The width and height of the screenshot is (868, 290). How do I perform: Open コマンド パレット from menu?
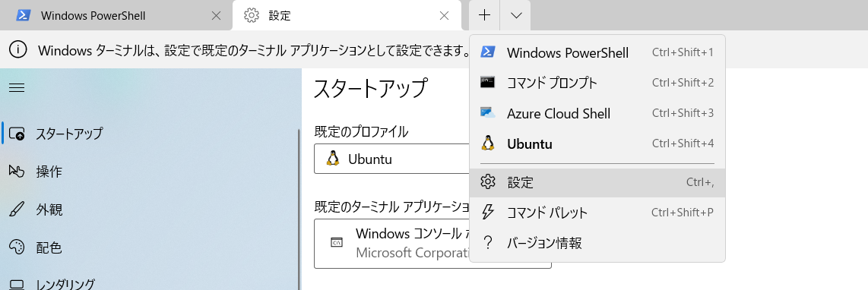tap(597, 213)
